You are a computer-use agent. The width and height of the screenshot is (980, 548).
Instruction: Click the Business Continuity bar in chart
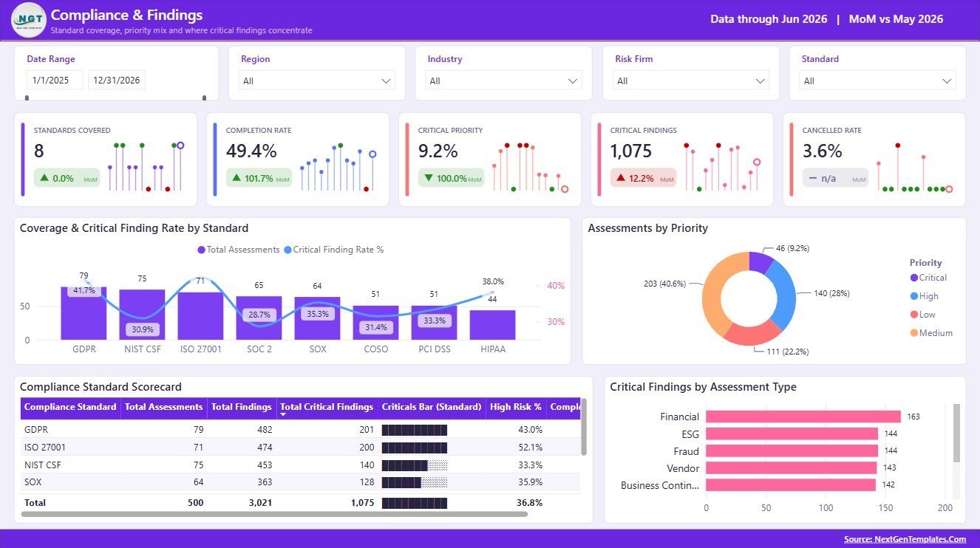(x=791, y=484)
